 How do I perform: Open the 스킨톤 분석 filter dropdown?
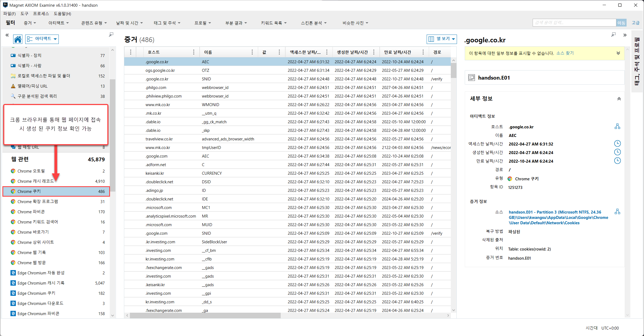(314, 23)
